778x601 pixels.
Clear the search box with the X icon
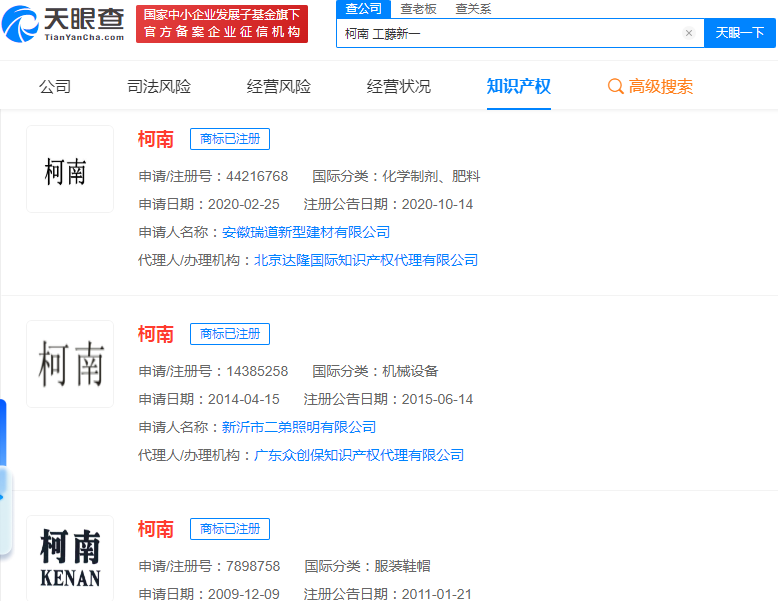[x=689, y=33]
